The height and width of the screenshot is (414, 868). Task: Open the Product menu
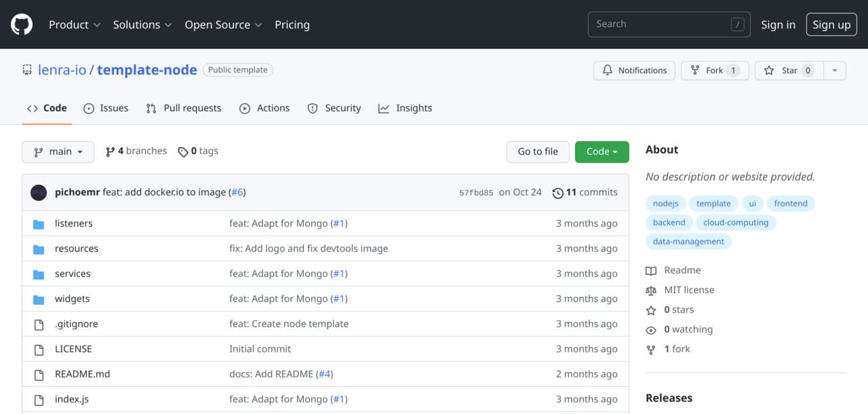click(75, 24)
